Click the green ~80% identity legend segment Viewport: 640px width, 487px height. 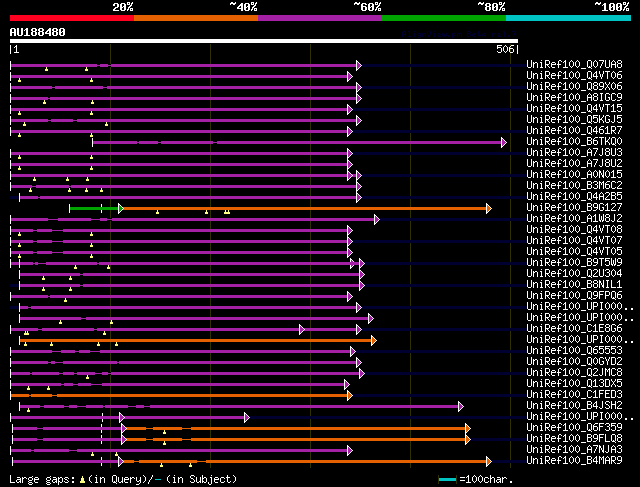click(444, 18)
